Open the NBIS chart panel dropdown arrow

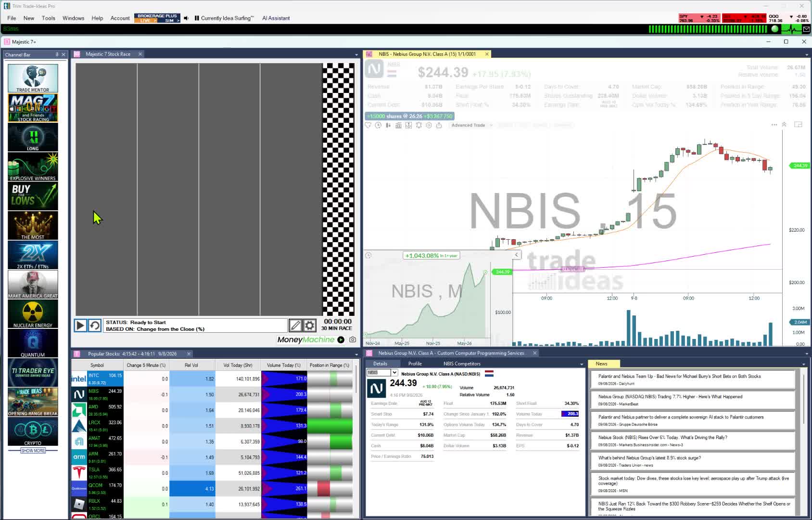(808, 54)
